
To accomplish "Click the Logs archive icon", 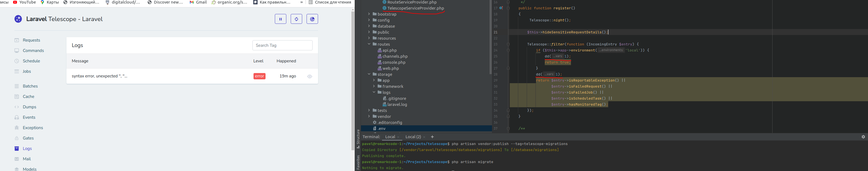I will click(16, 149).
